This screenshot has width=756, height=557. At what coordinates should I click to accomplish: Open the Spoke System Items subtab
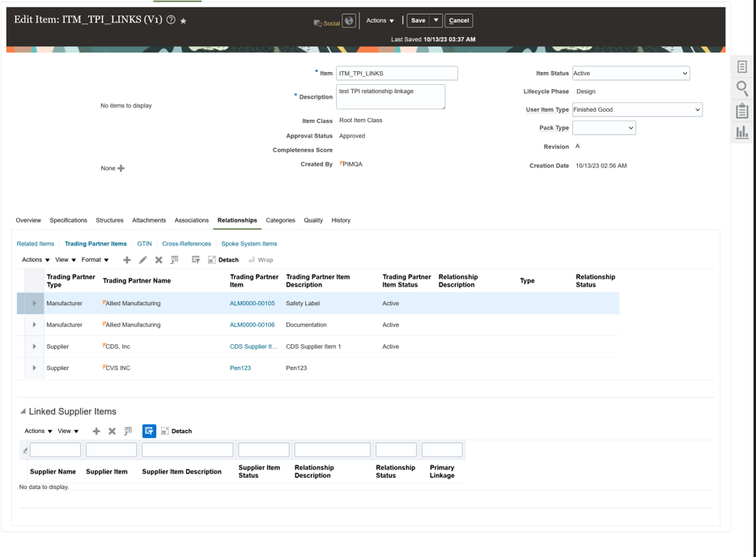click(249, 244)
